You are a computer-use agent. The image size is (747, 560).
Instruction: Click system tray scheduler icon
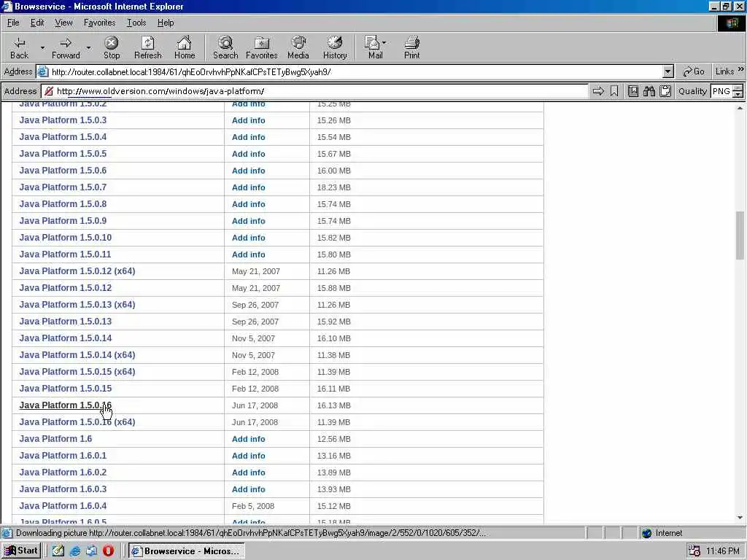(694, 551)
